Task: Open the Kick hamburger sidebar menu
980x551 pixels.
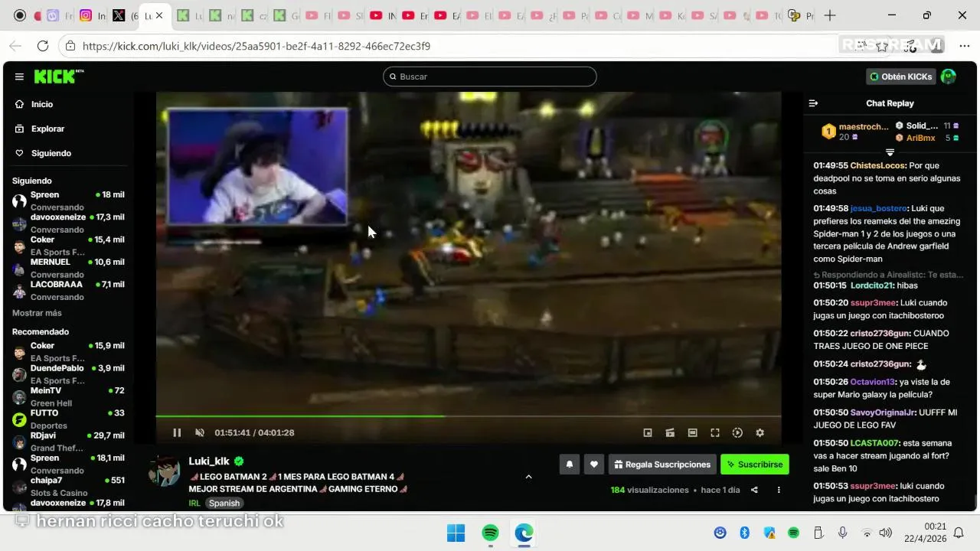Action: pos(19,77)
